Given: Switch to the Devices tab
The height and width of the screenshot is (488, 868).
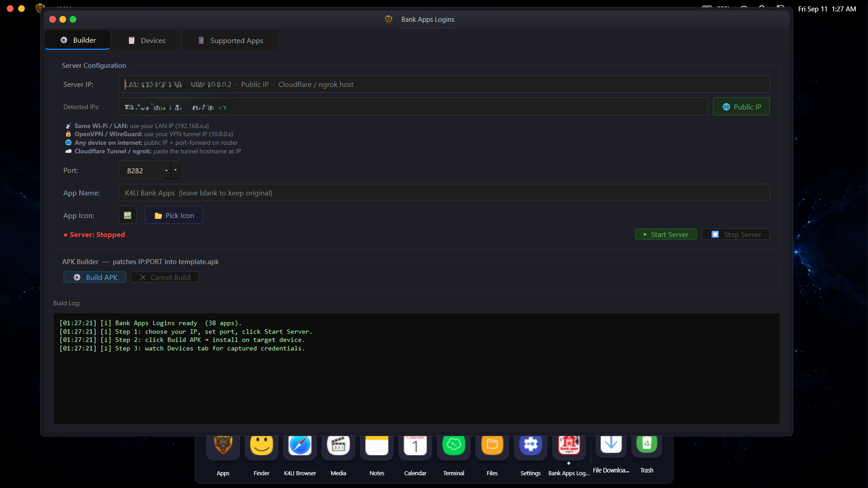Looking at the screenshot, I should [146, 41].
